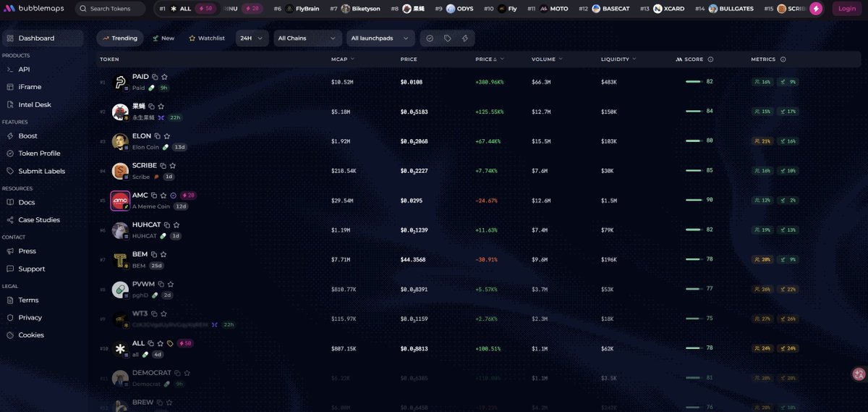Open the Token Profile link
This screenshot has height=412, width=868.
click(39, 154)
